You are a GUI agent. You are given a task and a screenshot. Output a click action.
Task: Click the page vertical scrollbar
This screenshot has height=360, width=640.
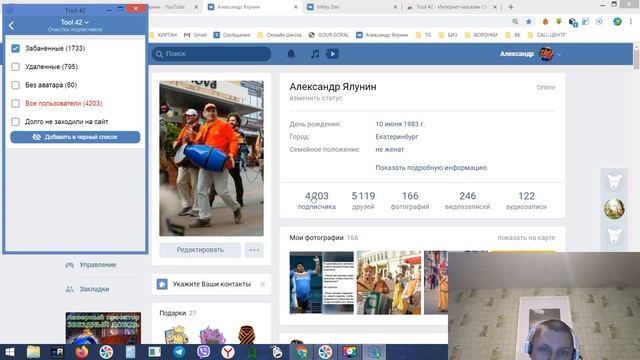coord(636,59)
